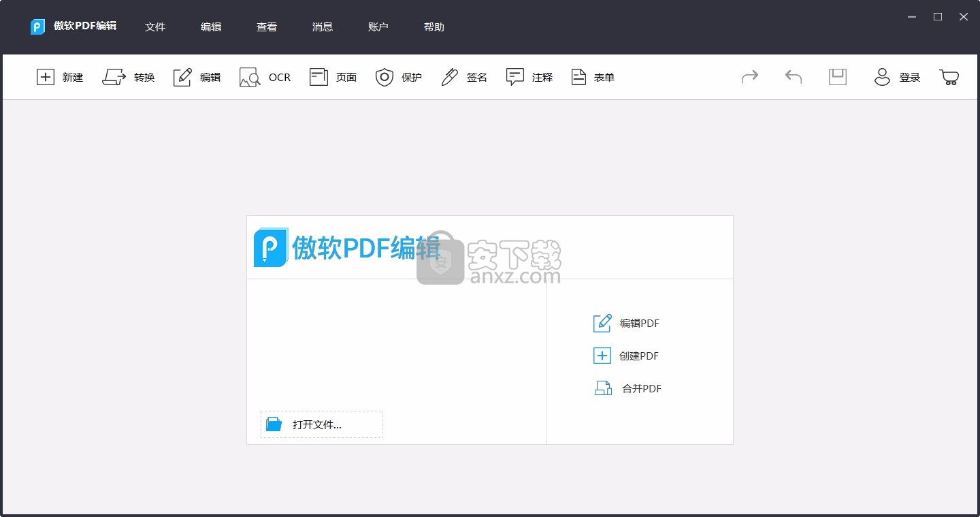Click the 编辑PDF link text

[x=639, y=324]
